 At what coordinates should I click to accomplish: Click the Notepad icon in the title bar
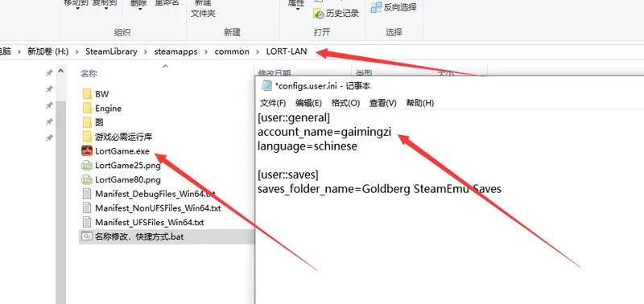(266, 86)
